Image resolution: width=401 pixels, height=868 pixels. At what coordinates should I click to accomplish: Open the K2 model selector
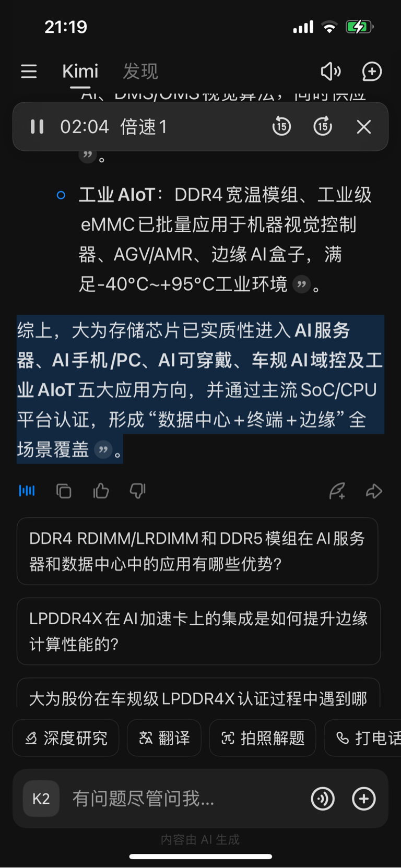41,799
